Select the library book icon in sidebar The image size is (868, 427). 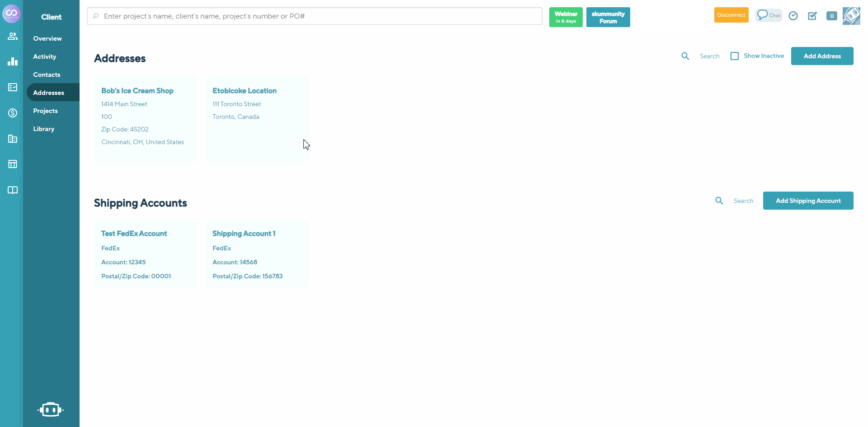click(12, 190)
